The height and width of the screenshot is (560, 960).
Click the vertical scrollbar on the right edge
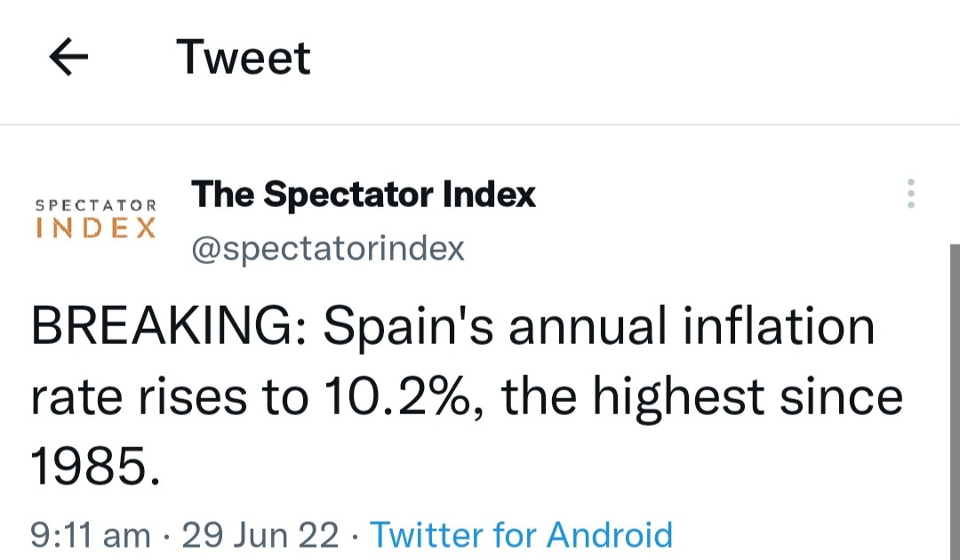point(955,402)
